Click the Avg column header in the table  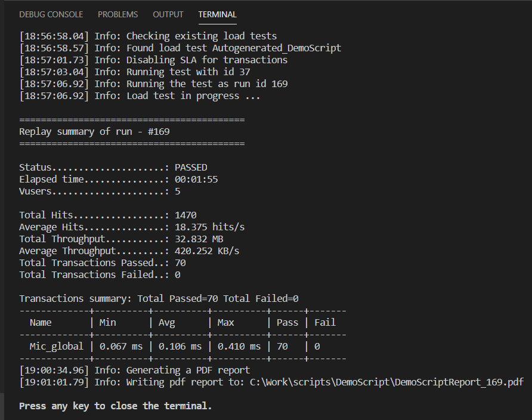(x=166, y=322)
